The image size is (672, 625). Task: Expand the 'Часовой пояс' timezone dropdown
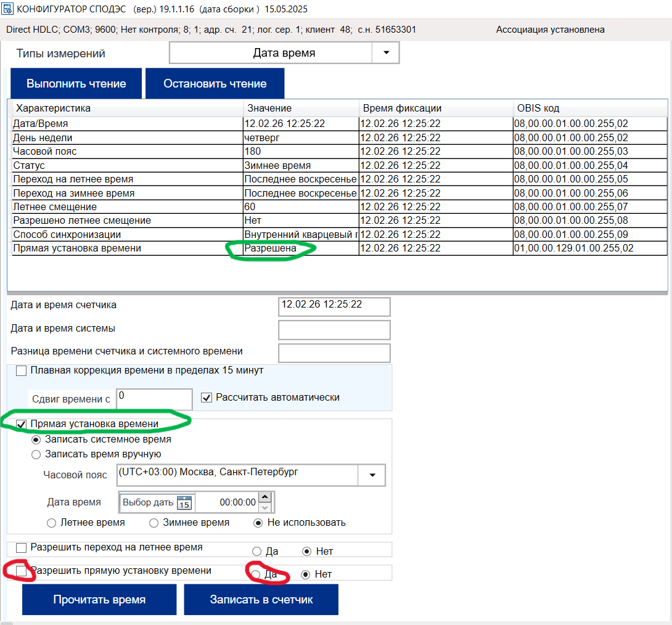372,475
